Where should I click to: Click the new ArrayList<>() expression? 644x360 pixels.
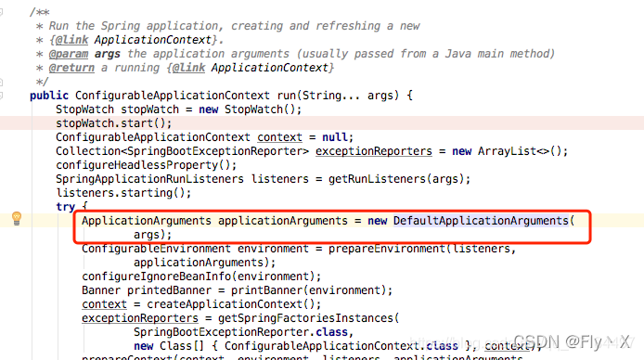[509, 151]
